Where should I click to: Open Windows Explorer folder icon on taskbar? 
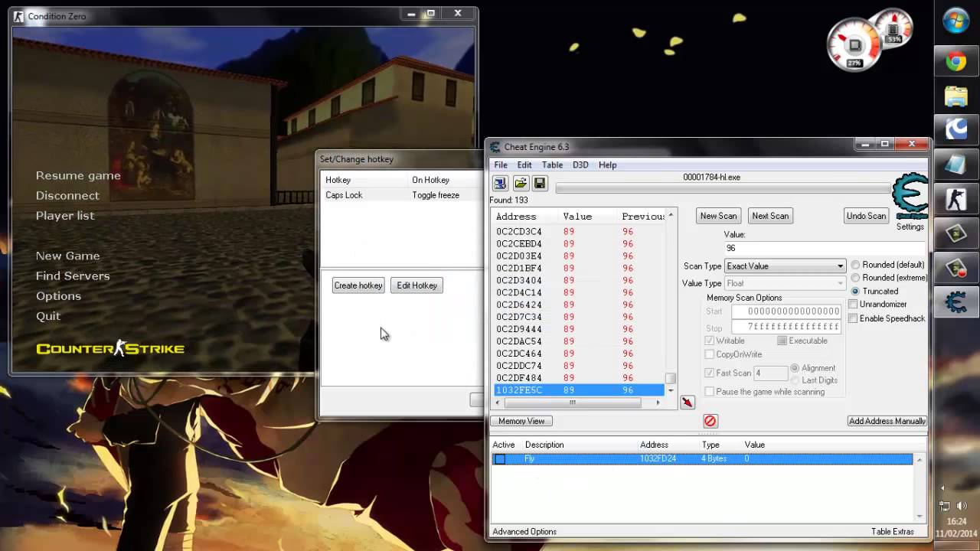[x=956, y=96]
